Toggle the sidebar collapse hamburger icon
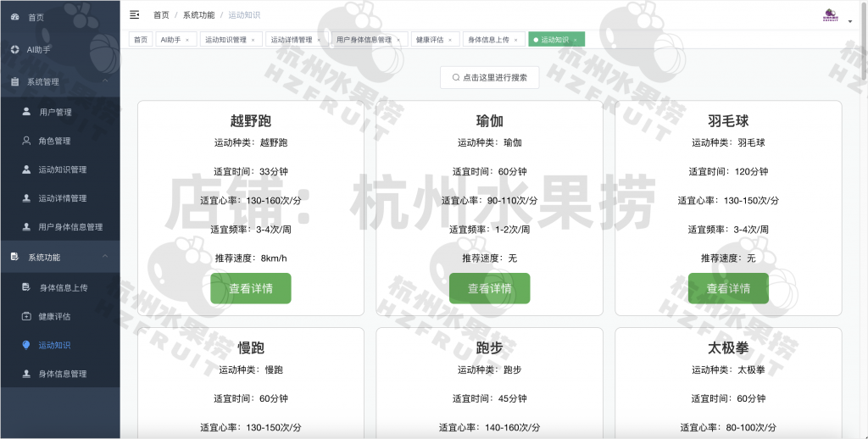 pyautogui.click(x=135, y=15)
